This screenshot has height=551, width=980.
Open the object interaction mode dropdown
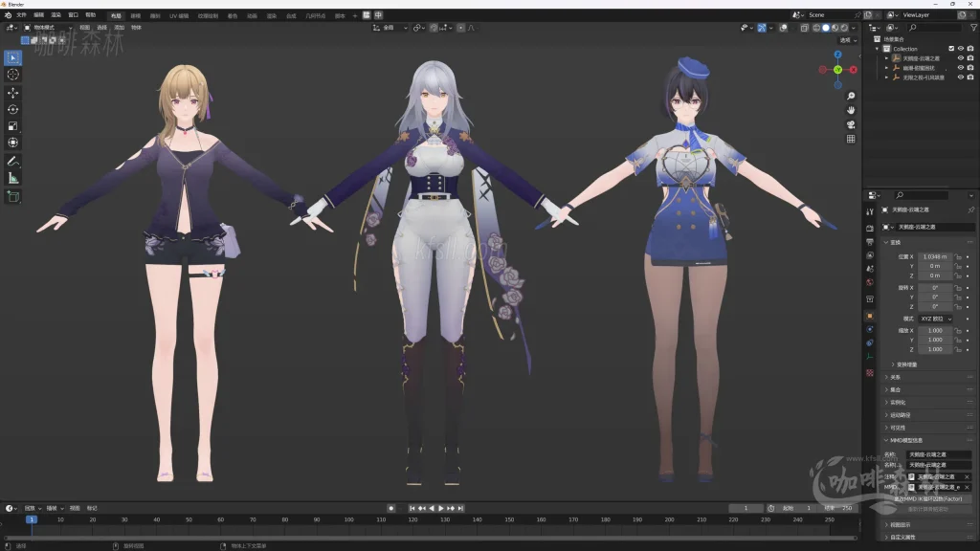(x=48, y=28)
